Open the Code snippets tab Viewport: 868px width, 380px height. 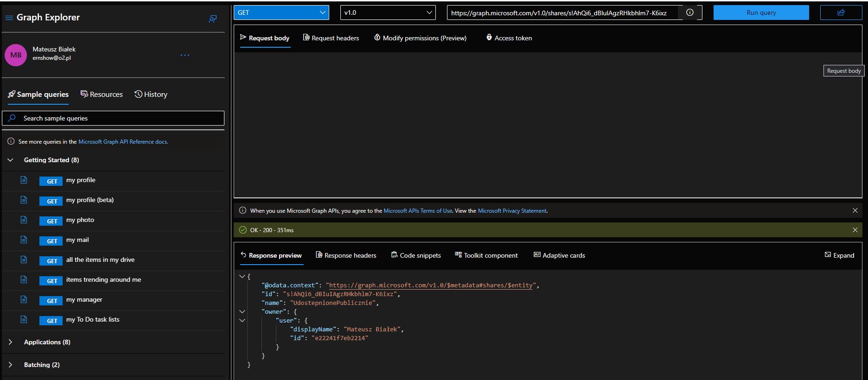coord(416,255)
